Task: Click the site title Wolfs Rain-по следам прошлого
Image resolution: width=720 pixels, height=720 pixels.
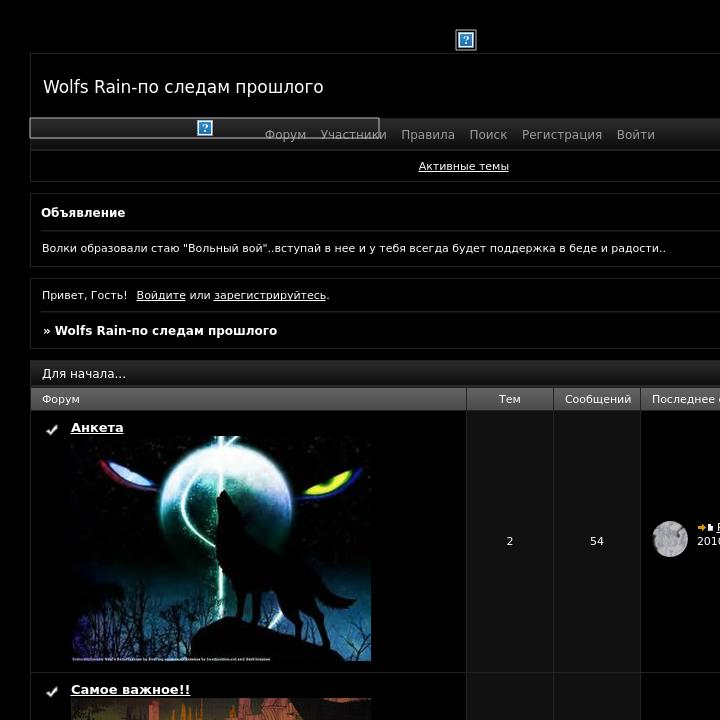Action: pyautogui.click(x=183, y=87)
